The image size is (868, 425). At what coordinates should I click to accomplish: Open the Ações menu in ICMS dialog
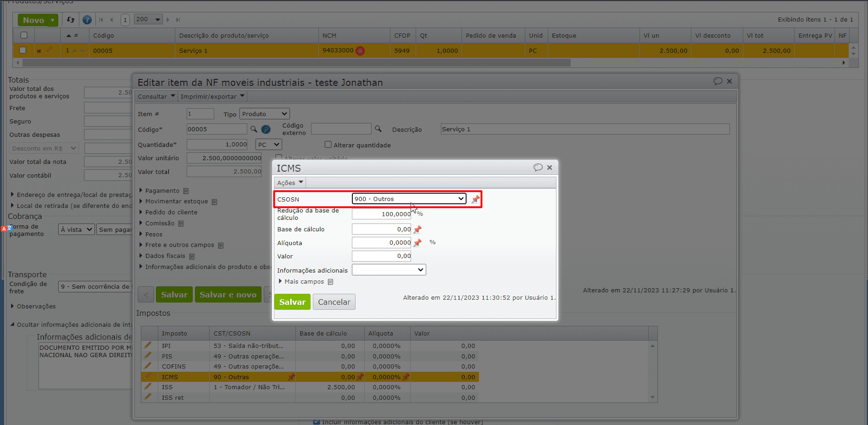click(290, 183)
